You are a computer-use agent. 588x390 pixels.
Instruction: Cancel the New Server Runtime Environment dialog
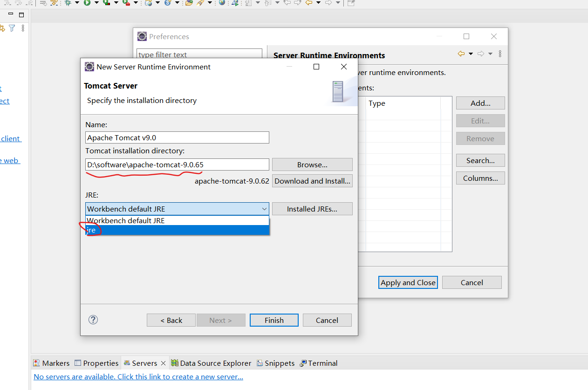click(x=327, y=320)
